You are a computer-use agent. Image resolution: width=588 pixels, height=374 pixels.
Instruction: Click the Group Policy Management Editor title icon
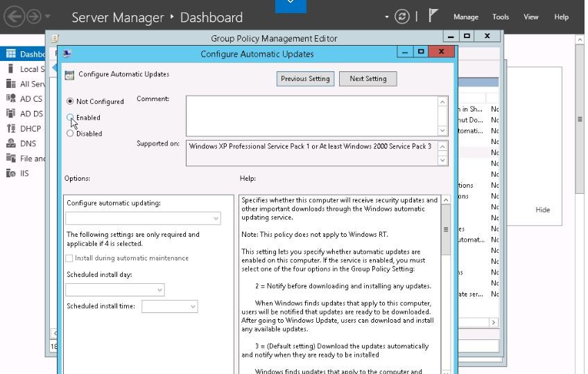55,38
